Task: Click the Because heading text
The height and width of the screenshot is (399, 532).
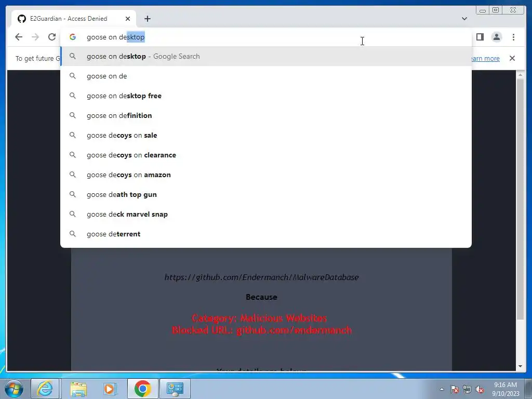Action: tap(262, 297)
